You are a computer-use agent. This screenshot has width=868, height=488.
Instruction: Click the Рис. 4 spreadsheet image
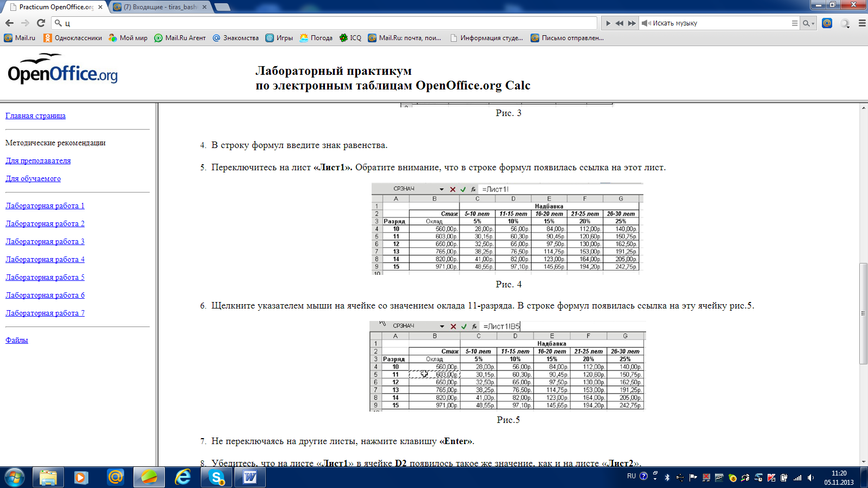(507, 229)
